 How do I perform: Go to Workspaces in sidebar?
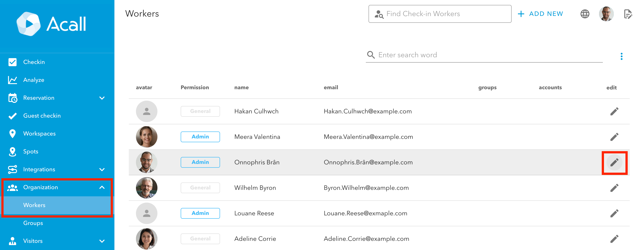pos(39,133)
